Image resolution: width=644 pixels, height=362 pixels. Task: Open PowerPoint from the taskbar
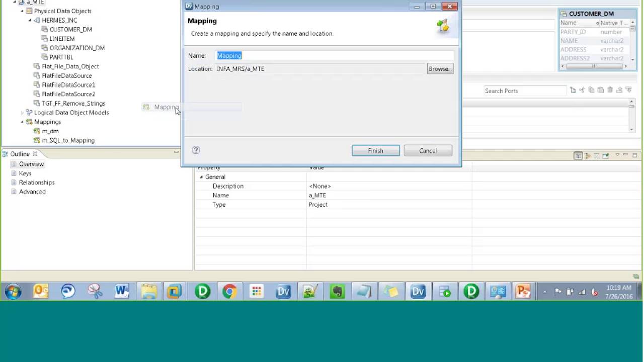(523, 292)
